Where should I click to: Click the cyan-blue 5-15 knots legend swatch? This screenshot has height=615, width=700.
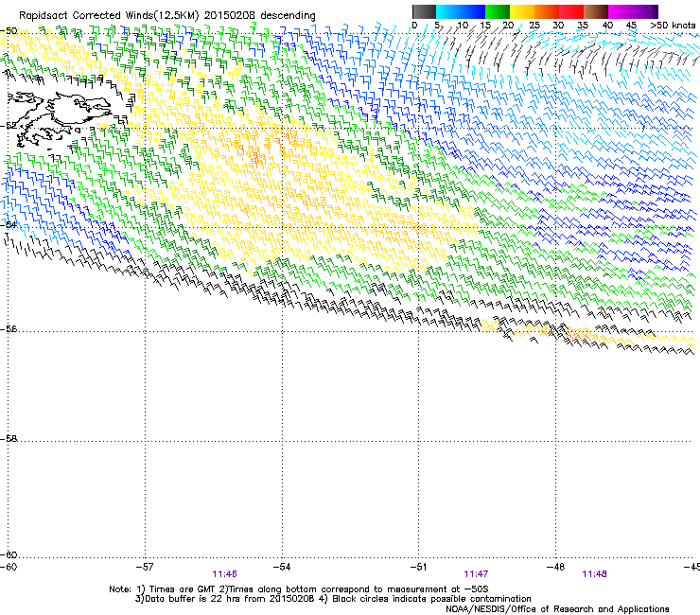461,11
